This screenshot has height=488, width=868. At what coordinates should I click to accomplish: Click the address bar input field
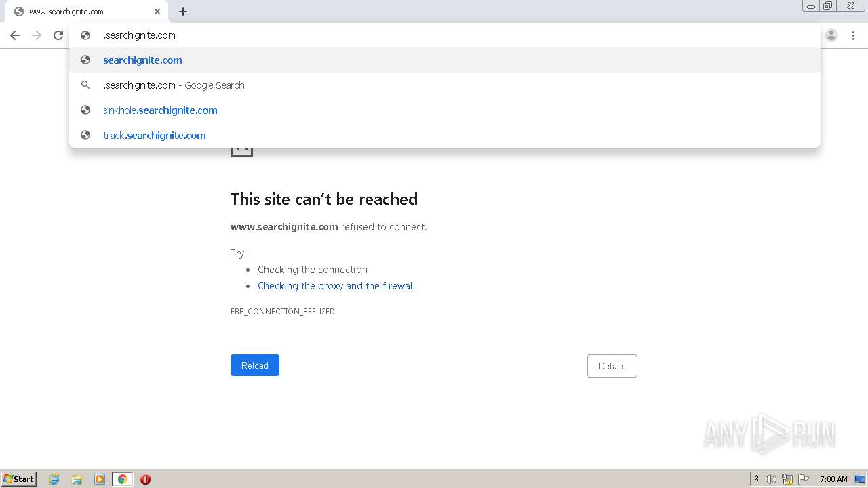444,35
